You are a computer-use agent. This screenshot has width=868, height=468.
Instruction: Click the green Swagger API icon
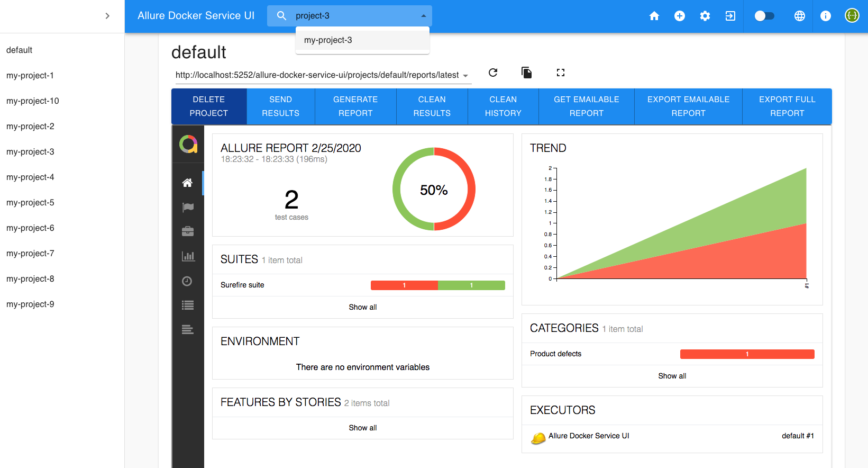pos(852,16)
